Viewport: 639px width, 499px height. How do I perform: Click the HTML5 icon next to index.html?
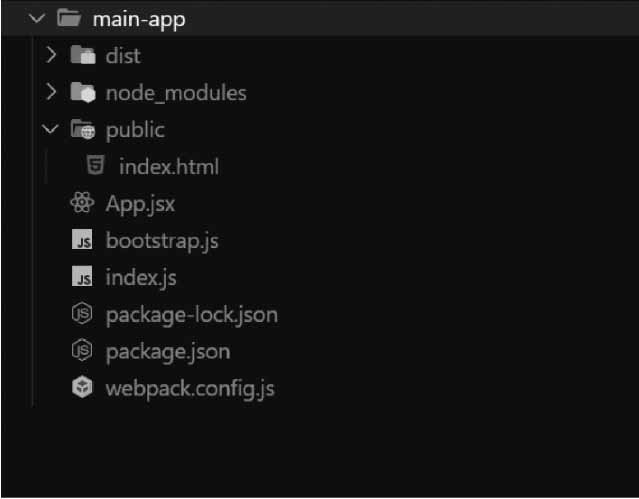(x=96, y=166)
